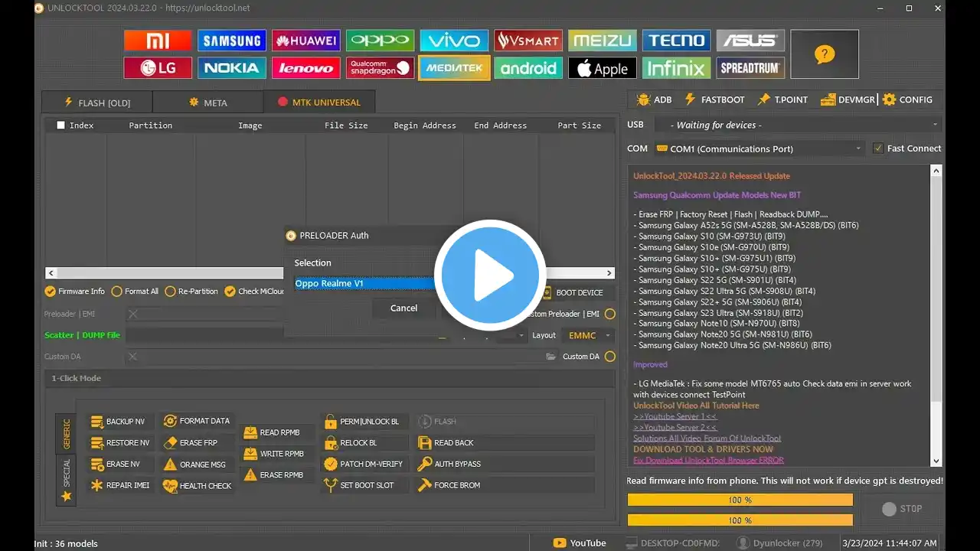The width and height of the screenshot is (980, 551).
Task: Click the Dyunlocker user account icon
Action: point(743,543)
